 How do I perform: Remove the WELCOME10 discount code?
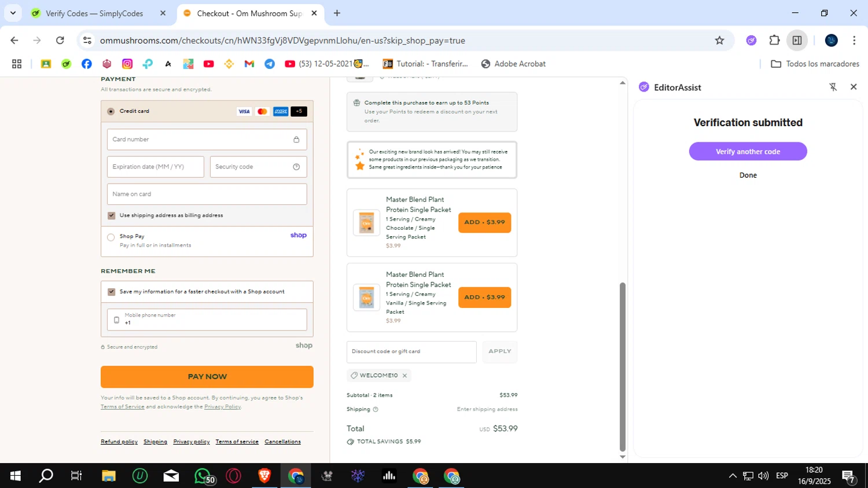point(404,376)
